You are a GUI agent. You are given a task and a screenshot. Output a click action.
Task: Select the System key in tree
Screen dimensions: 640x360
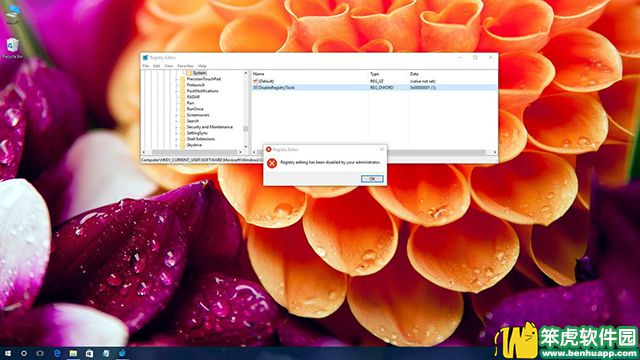[200, 73]
